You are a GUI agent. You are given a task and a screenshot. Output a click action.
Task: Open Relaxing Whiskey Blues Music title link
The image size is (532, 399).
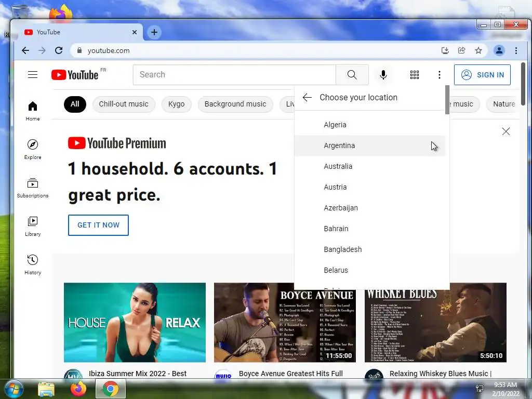pos(441,374)
